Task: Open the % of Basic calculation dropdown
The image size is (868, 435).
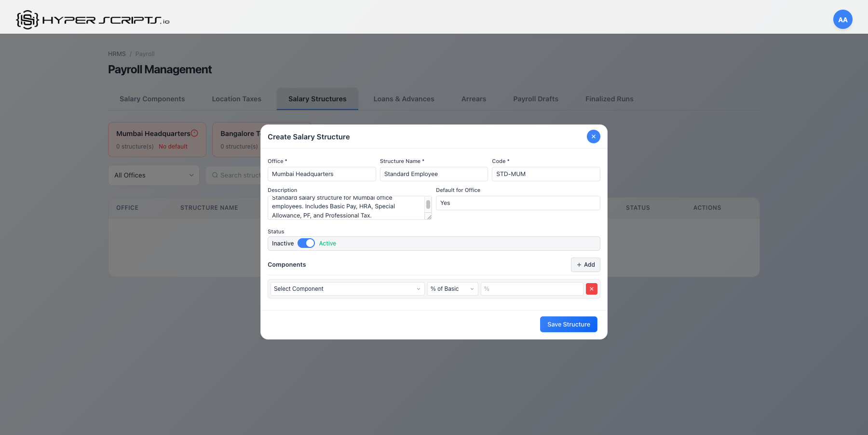Action: (x=452, y=288)
